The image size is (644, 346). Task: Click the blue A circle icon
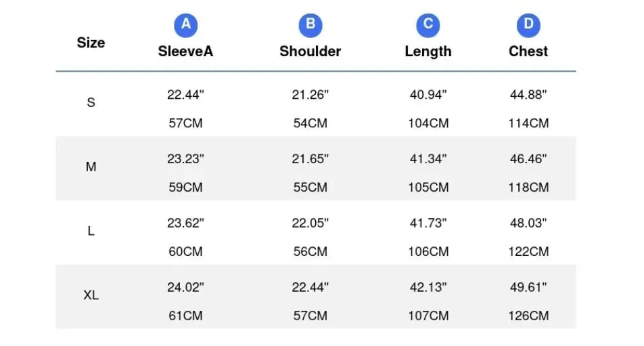point(185,25)
